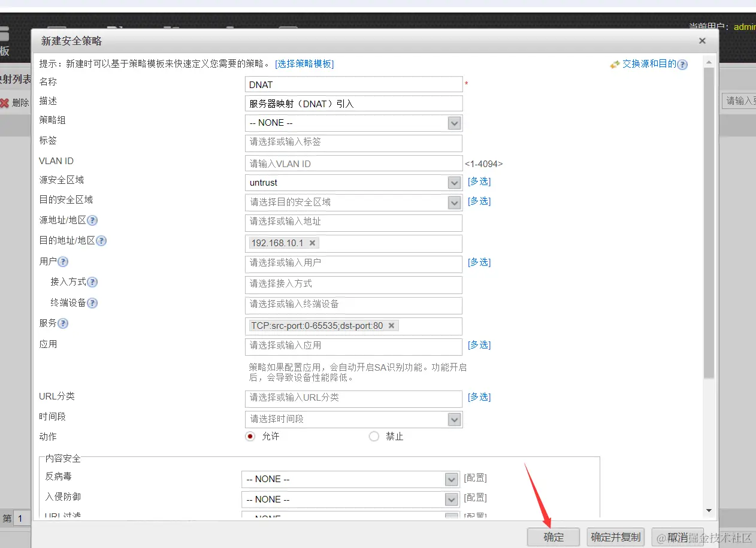756x548 pixels.
Task: Click the search box behind dialog at right
Action: coord(739,101)
